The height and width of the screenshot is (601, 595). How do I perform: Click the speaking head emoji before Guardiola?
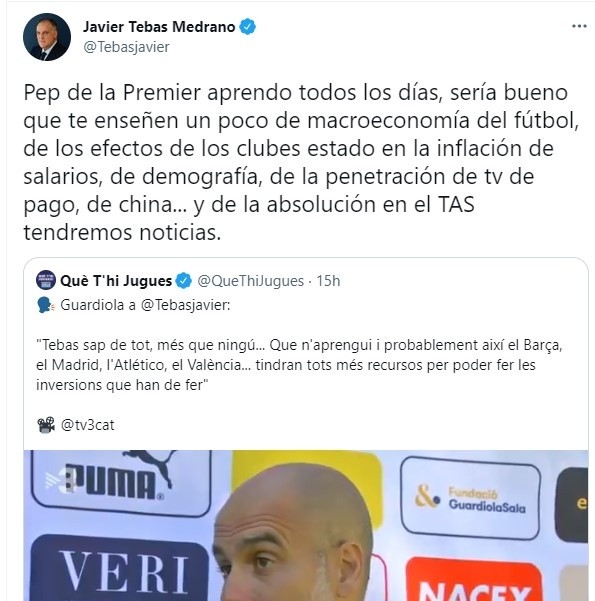click(x=46, y=305)
